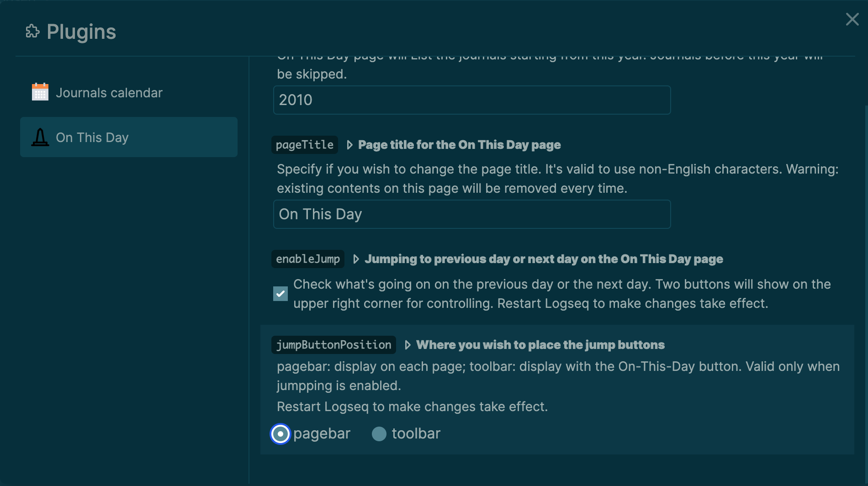This screenshot has height=486, width=868.
Task: Click the Journals calendar plugin icon
Action: (x=40, y=92)
